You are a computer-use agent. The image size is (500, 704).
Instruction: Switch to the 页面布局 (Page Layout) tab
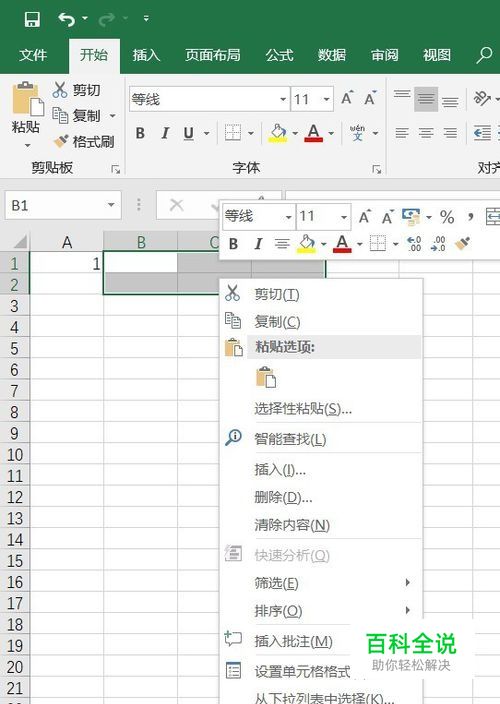(x=213, y=55)
